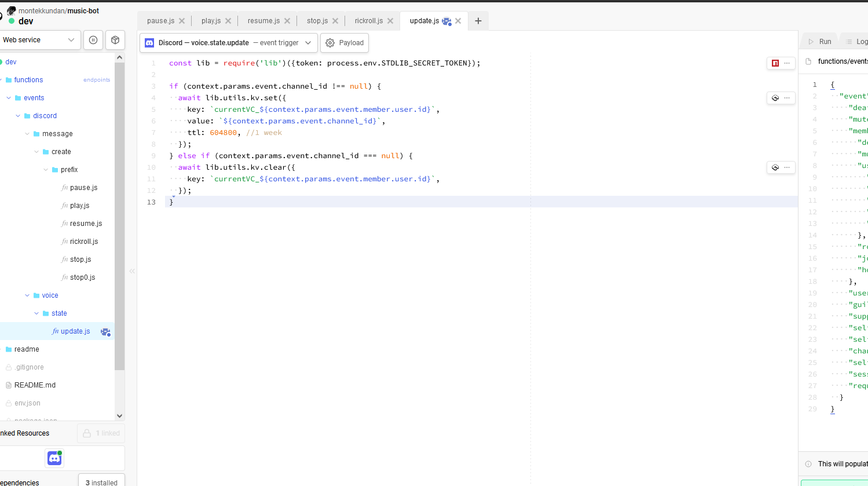
Task: Click the info icon near This will populate
Action: 808,464
